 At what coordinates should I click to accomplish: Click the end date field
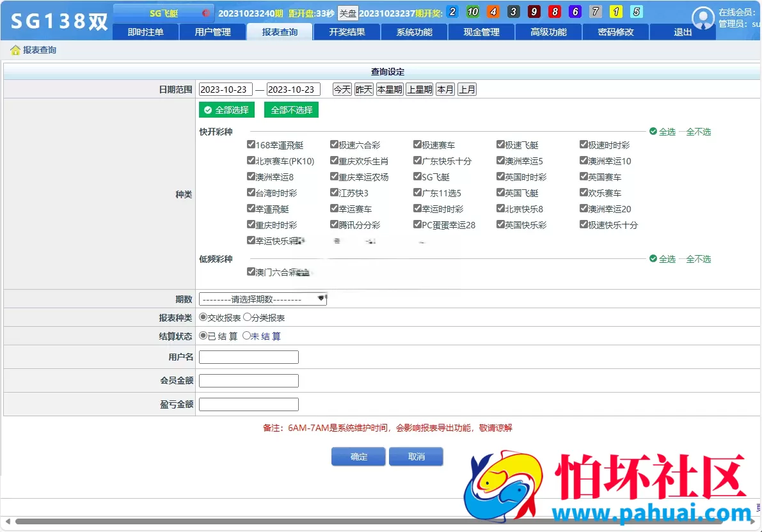pos(294,90)
